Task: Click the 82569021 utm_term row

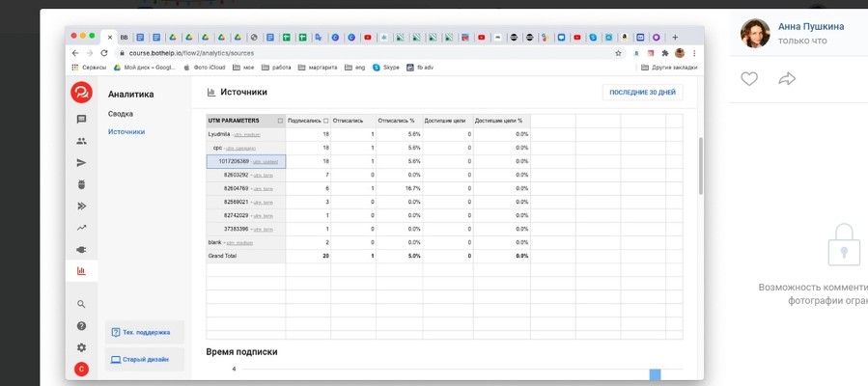Action: point(248,202)
